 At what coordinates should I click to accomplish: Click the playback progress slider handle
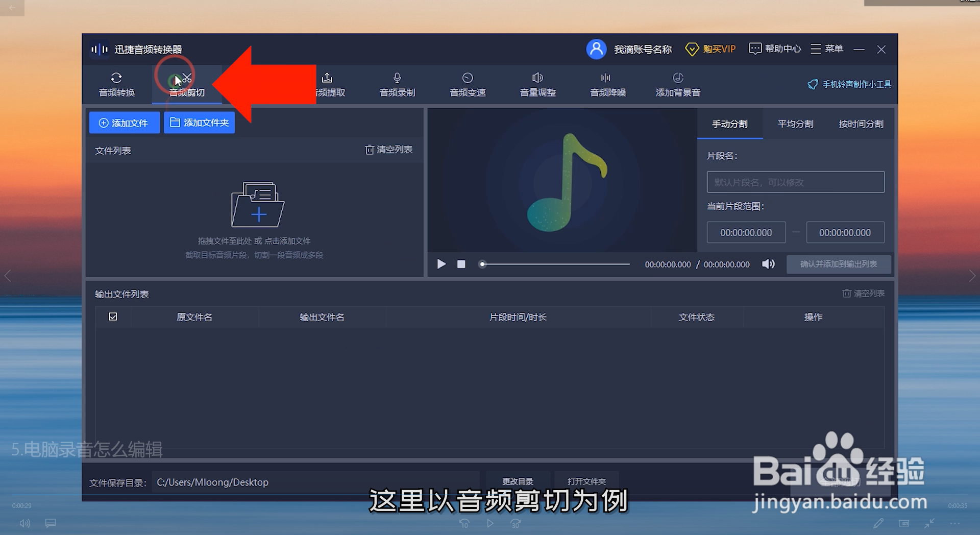pyautogui.click(x=482, y=264)
